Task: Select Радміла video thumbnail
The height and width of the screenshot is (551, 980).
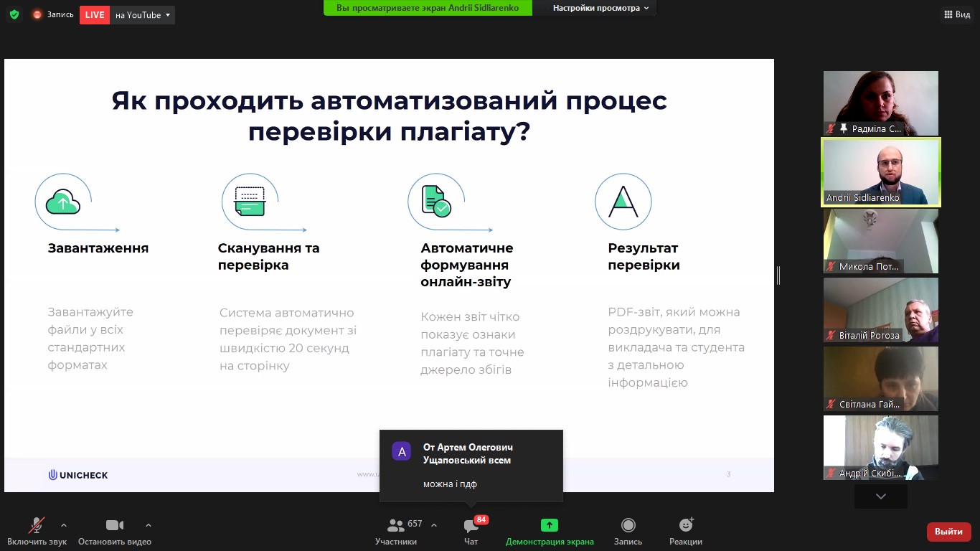Action: click(881, 103)
